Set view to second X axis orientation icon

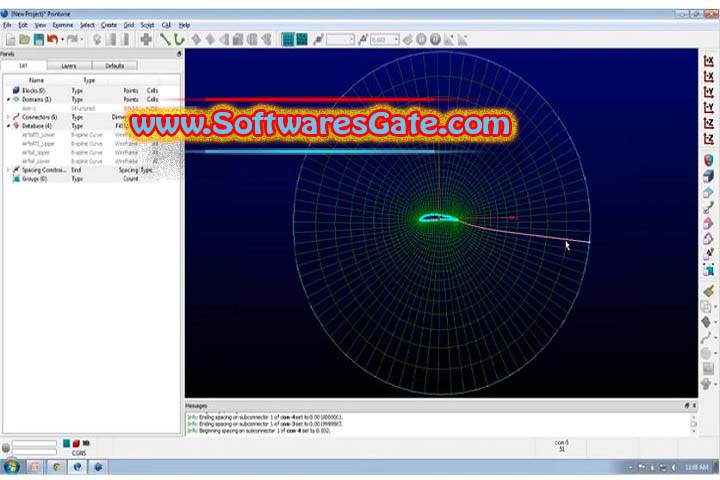709,76
